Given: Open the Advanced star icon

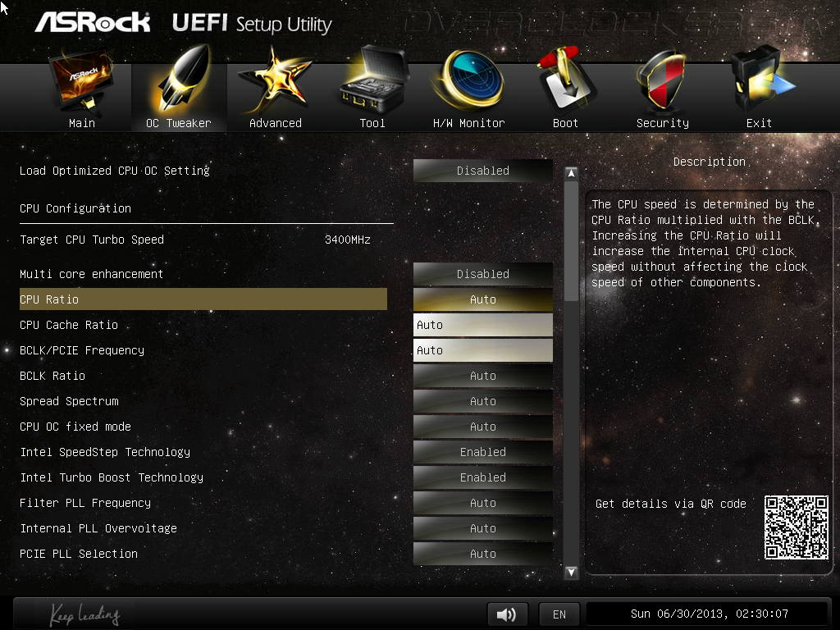Looking at the screenshot, I should tap(275, 80).
